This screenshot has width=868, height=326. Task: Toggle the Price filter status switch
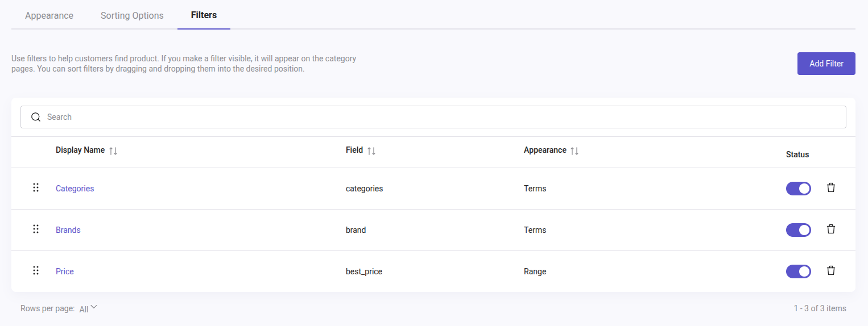pyautogui.click(x=798, y=271)
